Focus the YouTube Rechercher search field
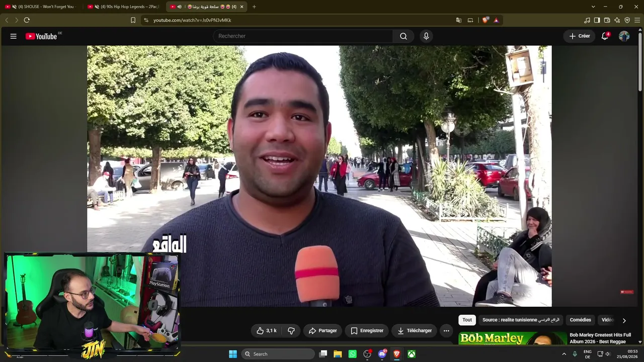 click(x=303, y=36)
